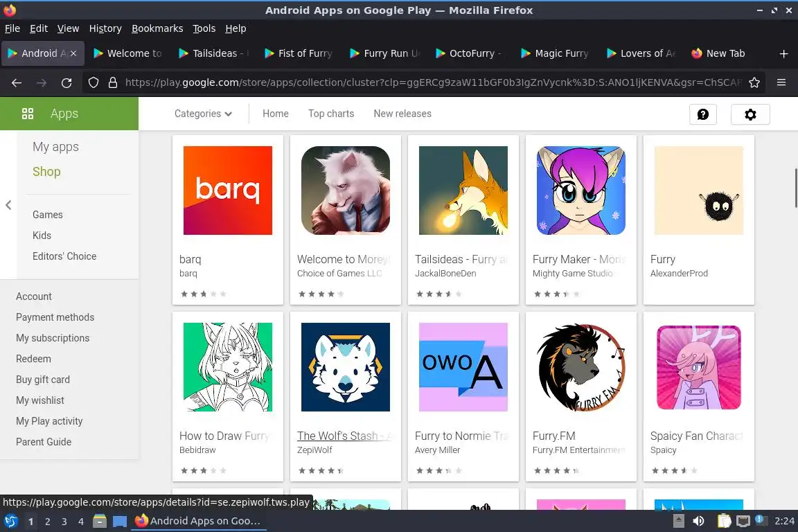Image resolution: width=798 pixels, height=532 pixels.
Task: Open the View menu
Action: pyautogui.click(x=68, y=28)
